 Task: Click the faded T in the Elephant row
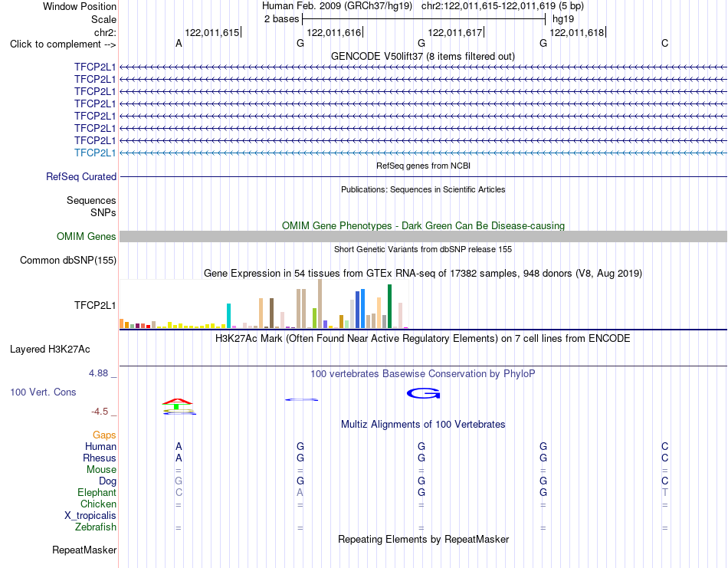[x=665, y=492]
